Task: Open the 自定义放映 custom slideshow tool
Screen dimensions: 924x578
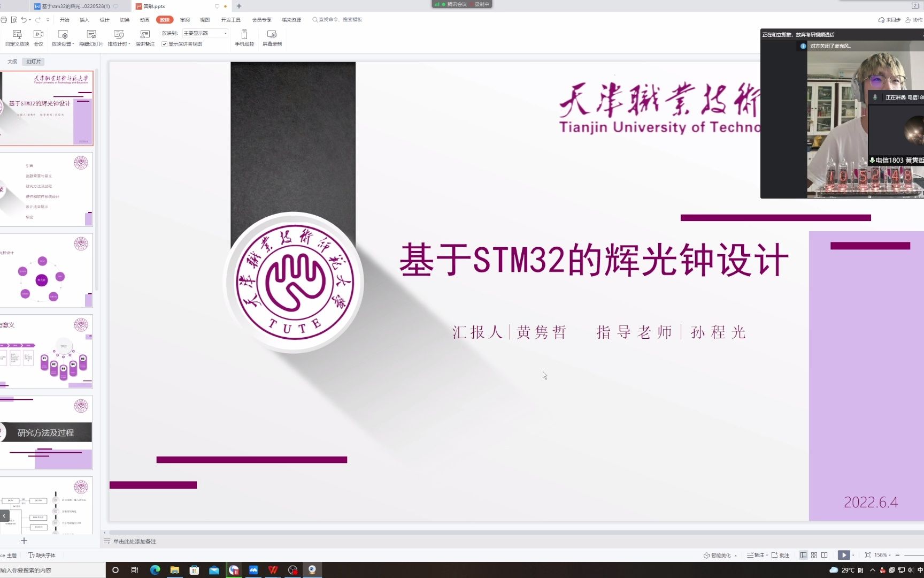Action: point(17,38)
